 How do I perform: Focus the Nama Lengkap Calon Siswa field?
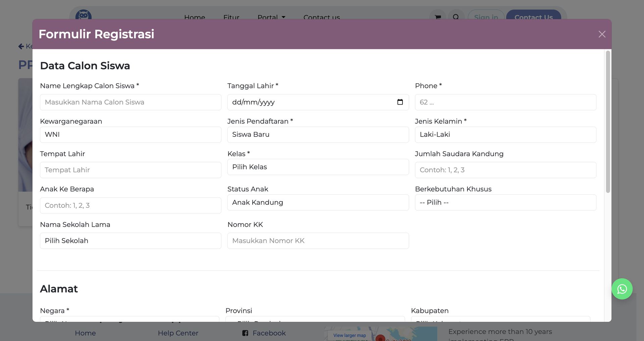[x=130, y=102]
